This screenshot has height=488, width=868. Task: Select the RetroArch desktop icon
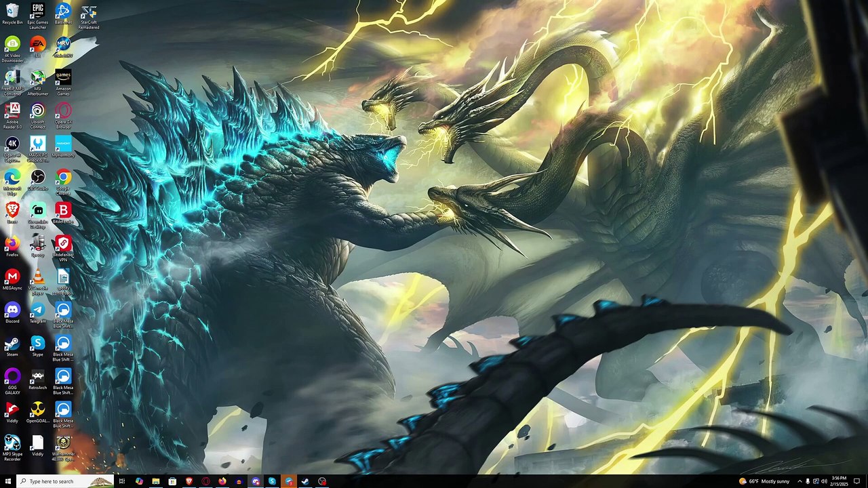tap(38, 379)
